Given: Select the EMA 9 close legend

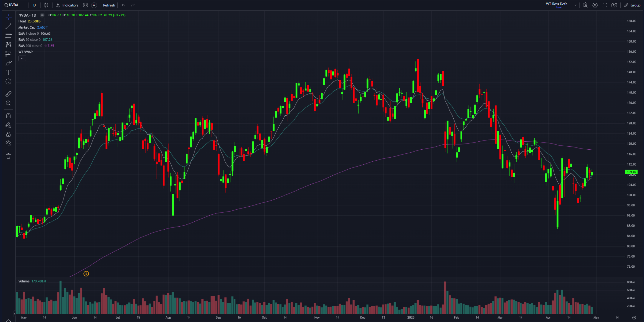Looking at the screenshot, I should (x=34, y=34).
